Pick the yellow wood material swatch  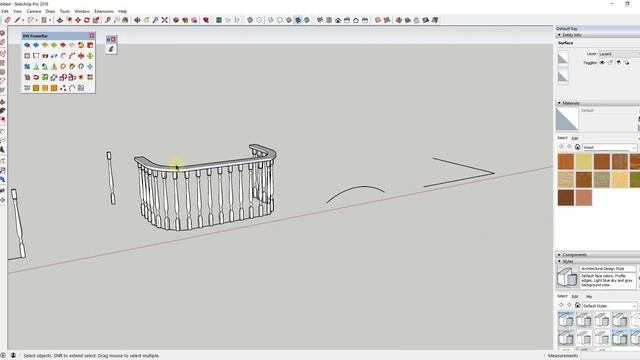584,162
